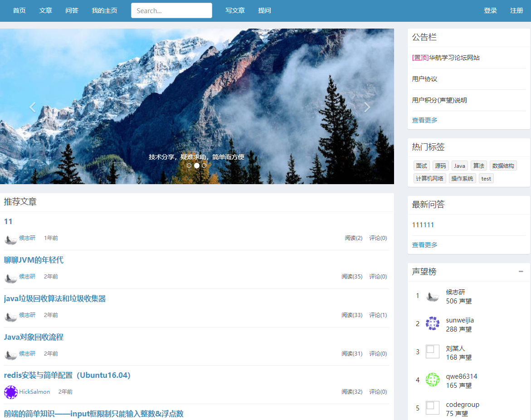Click the 登录 link
Viewport: 531px width, 420px height.
490,10
